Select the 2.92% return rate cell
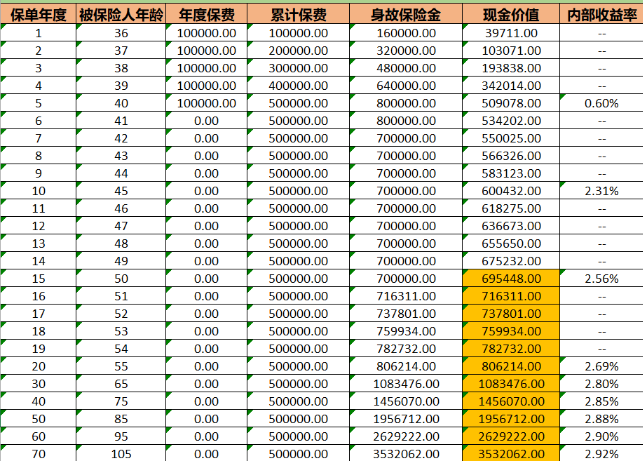 pos(601,452)
